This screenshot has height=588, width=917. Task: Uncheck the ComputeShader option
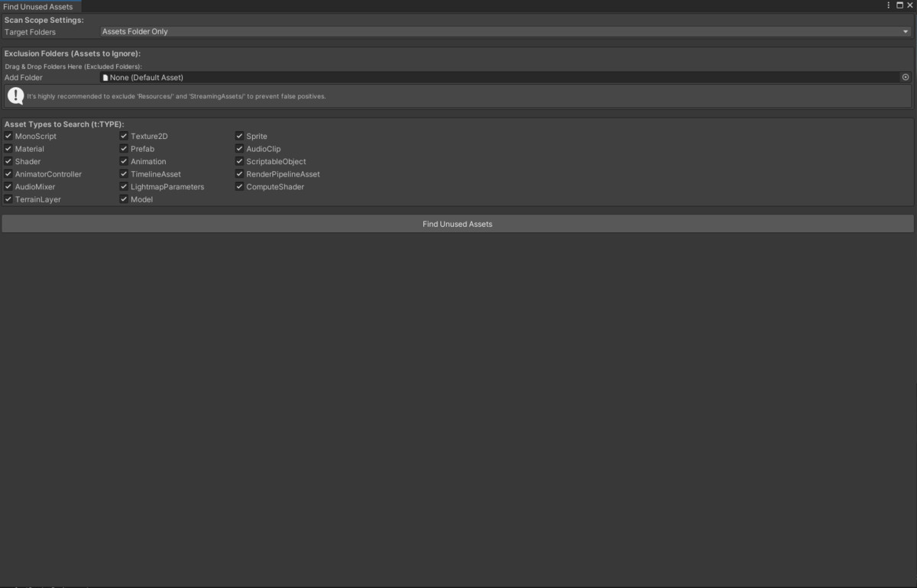pyautogui.click(x=239, y=186)
